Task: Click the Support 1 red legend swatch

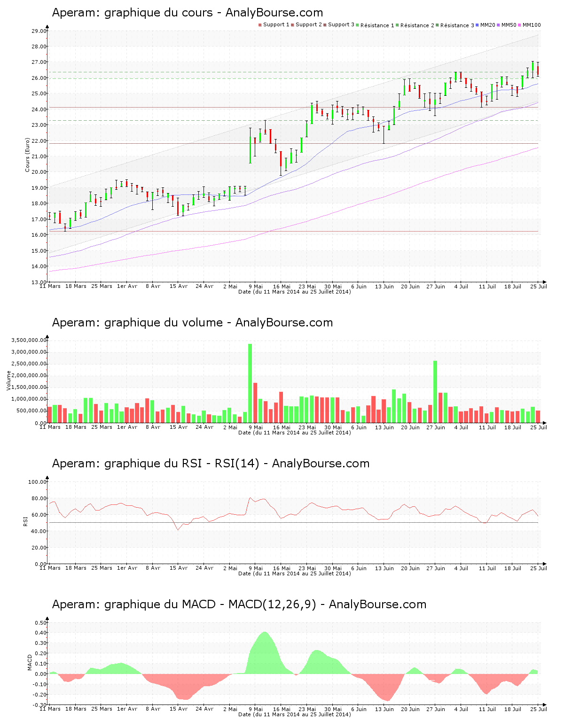Action: pyautogui.click(x=260, y=25)
